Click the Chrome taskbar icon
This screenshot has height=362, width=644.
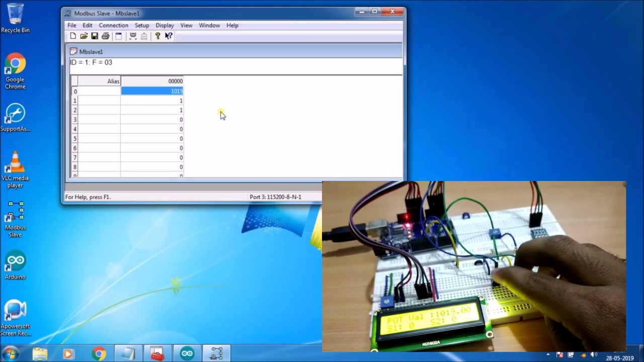tap(99, 353)
